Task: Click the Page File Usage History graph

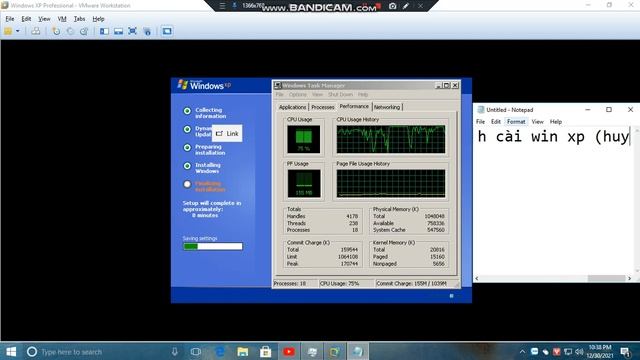Action: point(391,183)
